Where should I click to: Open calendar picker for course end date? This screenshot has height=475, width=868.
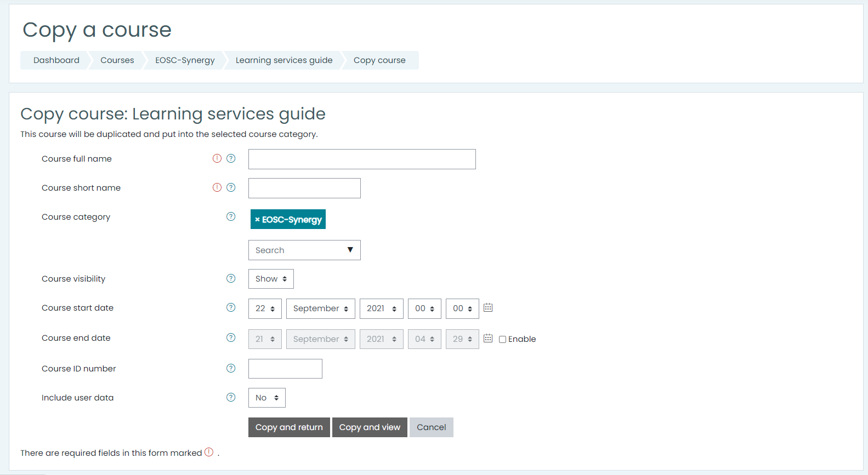[x=488, y=339]
